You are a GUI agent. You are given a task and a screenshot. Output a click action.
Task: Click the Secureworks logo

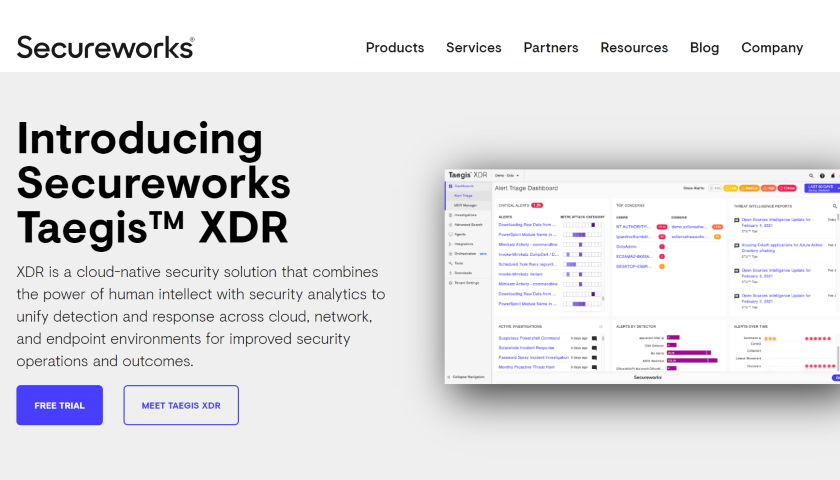pyautogui.click(x=106, y=47)
